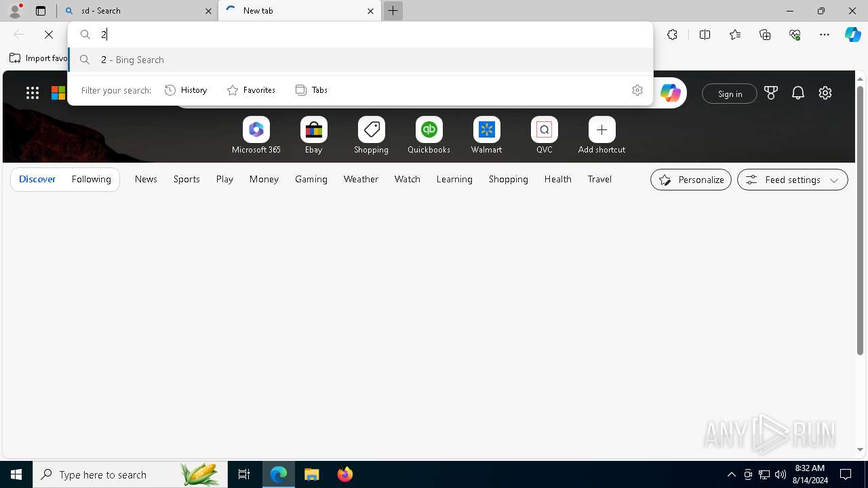This screenshot has width=868, height=488.
Task: Open the Tab actions menu icon
Action: pos(41,11)
